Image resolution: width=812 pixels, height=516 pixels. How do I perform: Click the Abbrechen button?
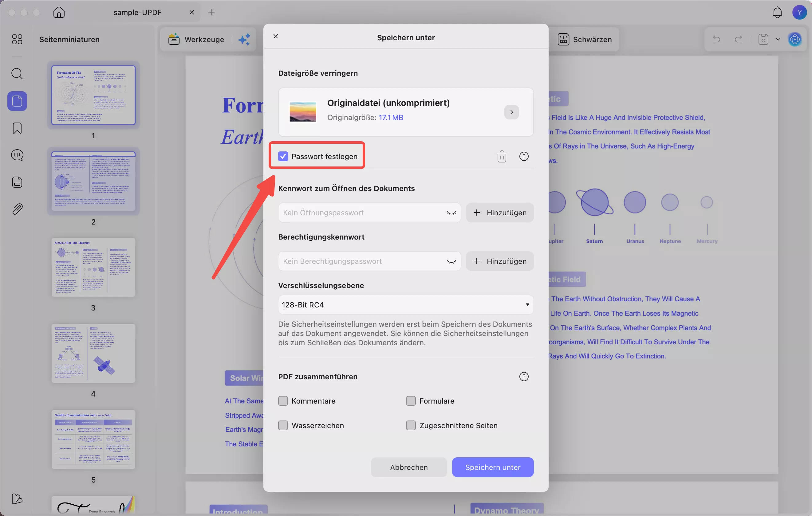[409, 467]
